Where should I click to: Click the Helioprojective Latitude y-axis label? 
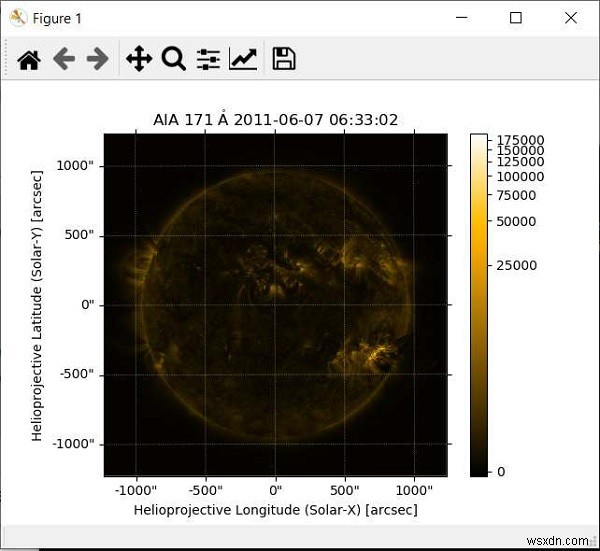coord(37,305)
